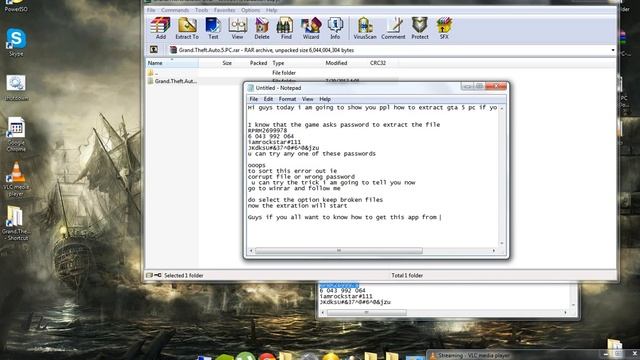This screenshot has height=360, width=640.
Task: Open the Find tool in WinRAR
Action: point(286,28)
